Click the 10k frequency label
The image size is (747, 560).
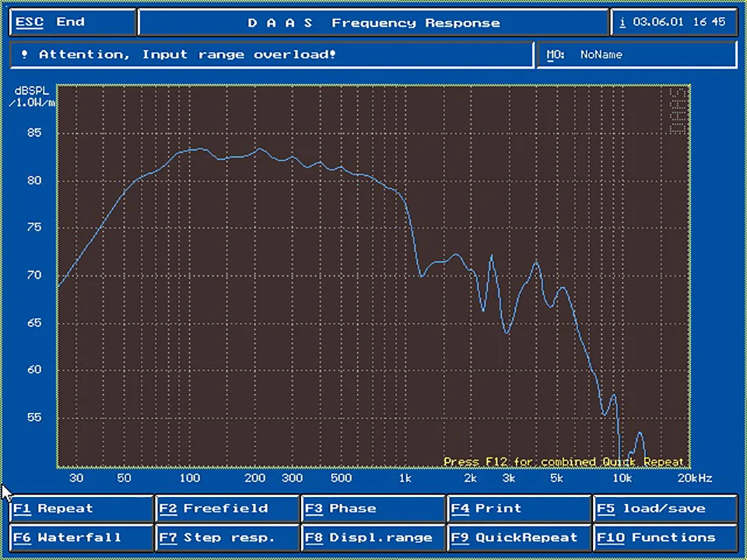coord(622,478)
